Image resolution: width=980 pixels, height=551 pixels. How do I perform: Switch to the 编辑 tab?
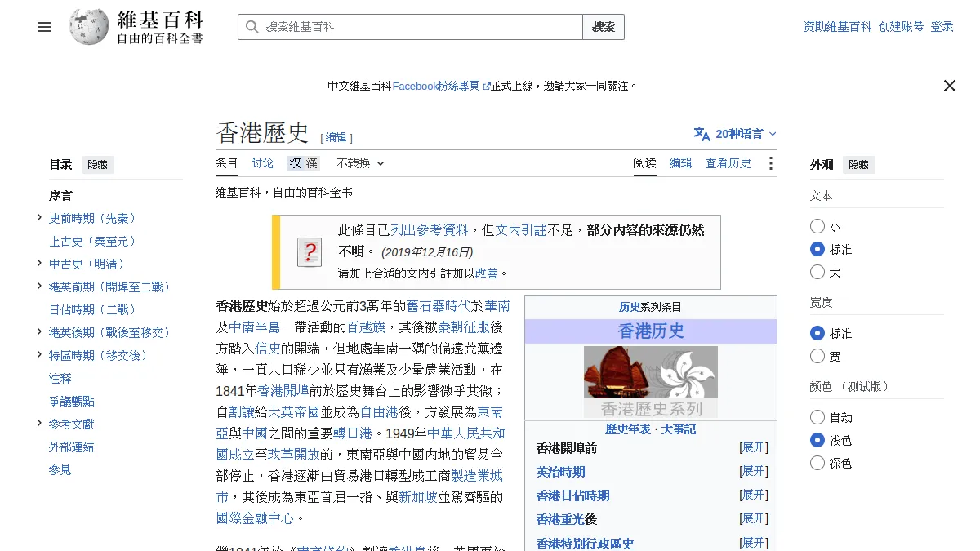pos(681,163)
